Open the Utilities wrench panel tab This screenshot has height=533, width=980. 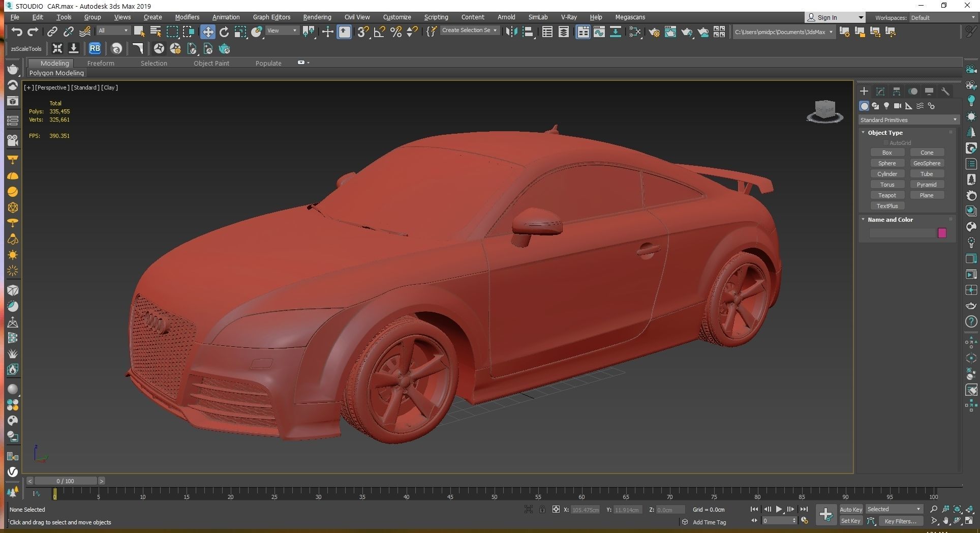(945, 91)
